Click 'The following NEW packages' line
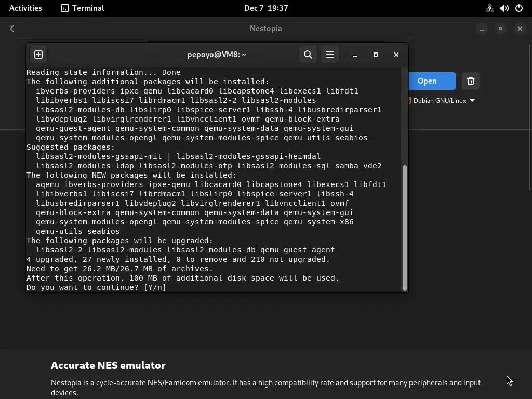The height and width of the screenshot is (399, 532). 131,175
